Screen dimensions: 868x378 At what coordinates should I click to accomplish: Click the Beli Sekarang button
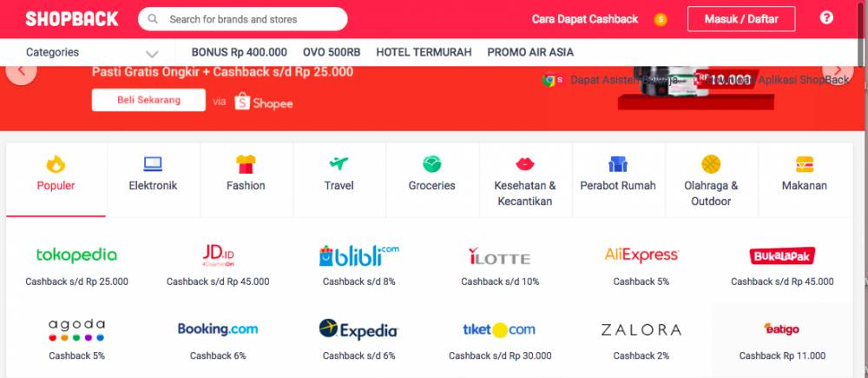click(148, 100)
